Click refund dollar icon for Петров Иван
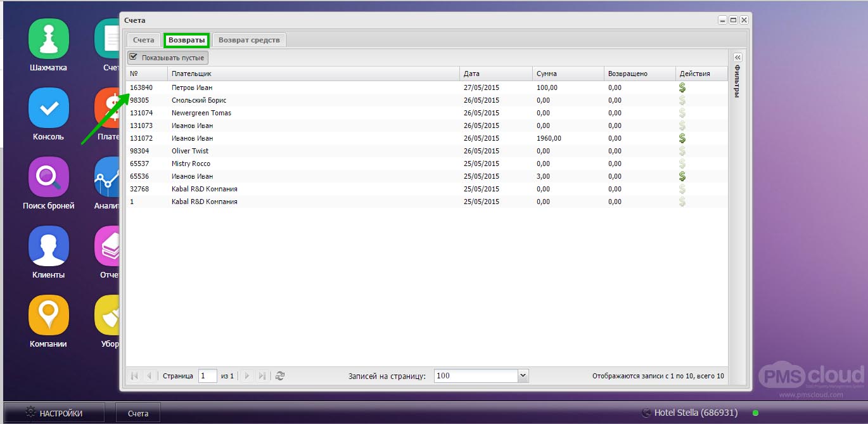The width and height of the screenshot is (868, 424). coord(682,87)
